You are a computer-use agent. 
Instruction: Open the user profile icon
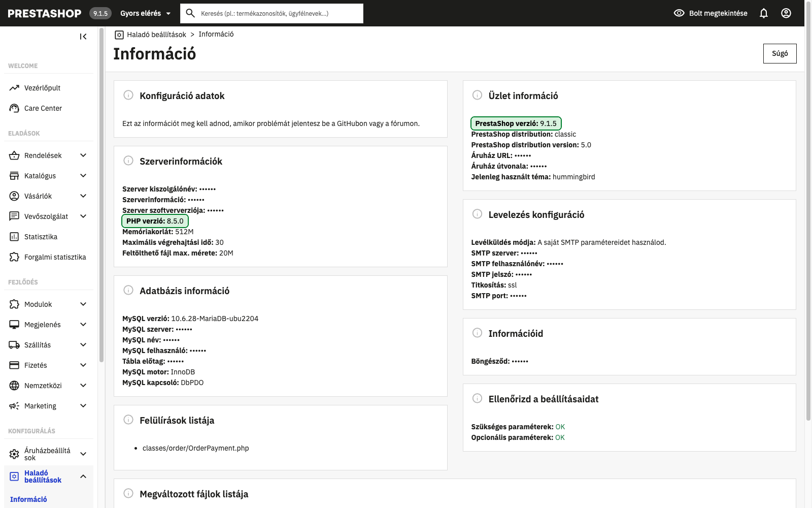(x=786, y=13)
